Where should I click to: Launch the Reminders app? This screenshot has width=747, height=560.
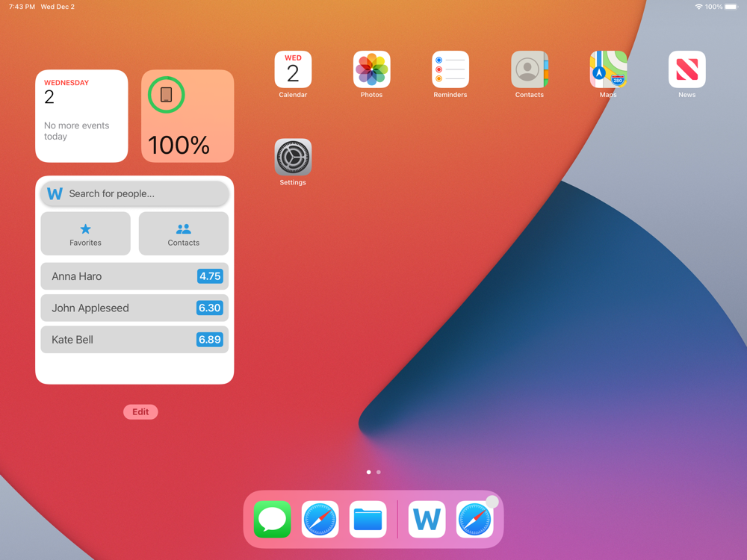450,69
